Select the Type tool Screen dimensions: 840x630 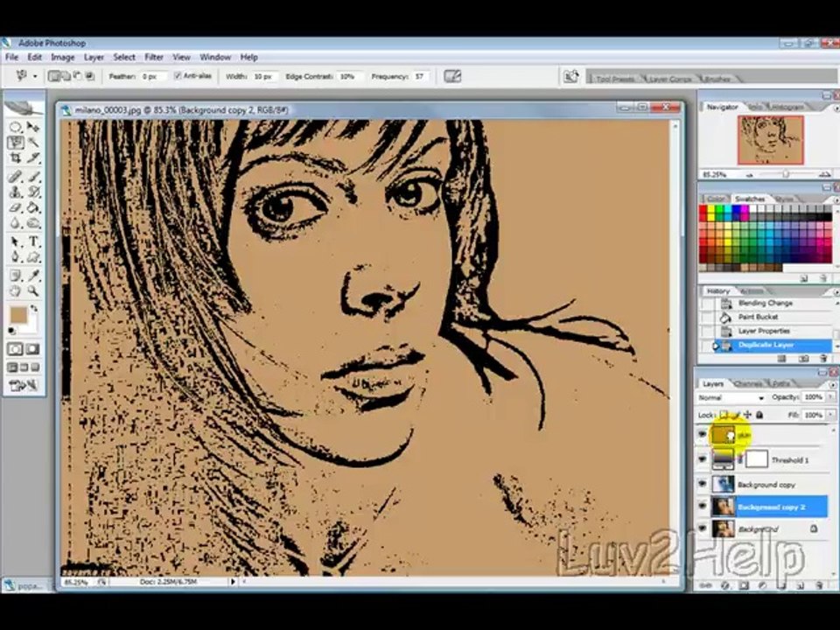click(x=33, y=241)
